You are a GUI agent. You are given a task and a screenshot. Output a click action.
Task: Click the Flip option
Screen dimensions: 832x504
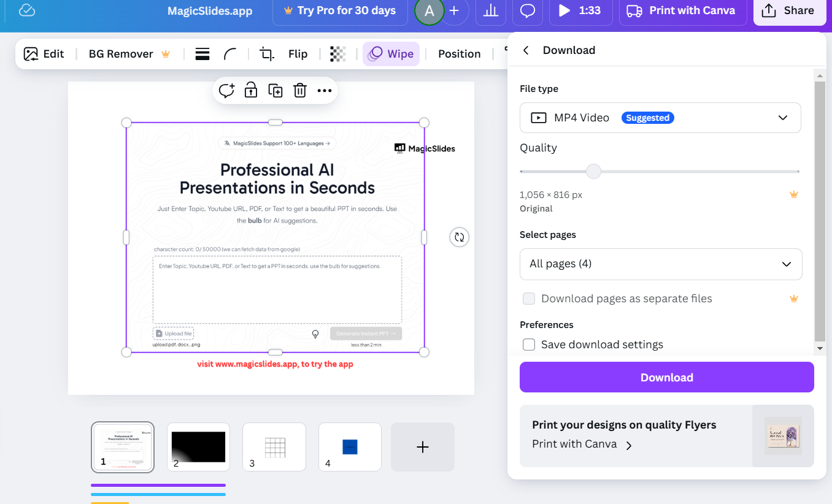pos(298,54)
